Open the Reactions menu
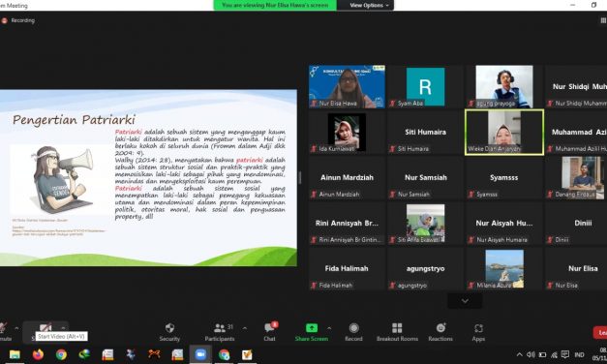The image size is (607, 364). [440, 332]
